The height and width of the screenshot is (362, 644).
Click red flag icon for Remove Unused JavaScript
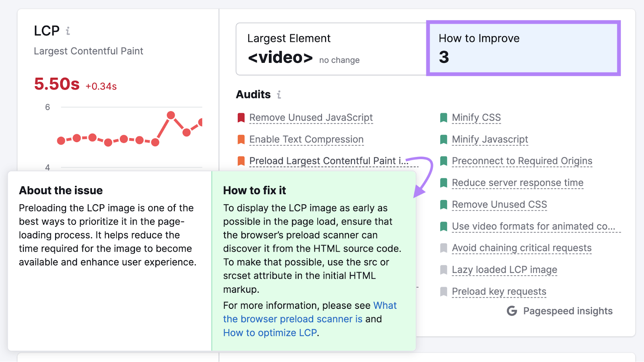coord(241,118)
